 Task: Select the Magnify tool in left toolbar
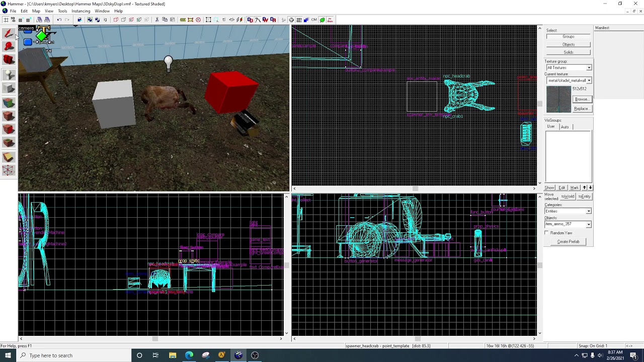pyautogui.click(x=9, y=47)
